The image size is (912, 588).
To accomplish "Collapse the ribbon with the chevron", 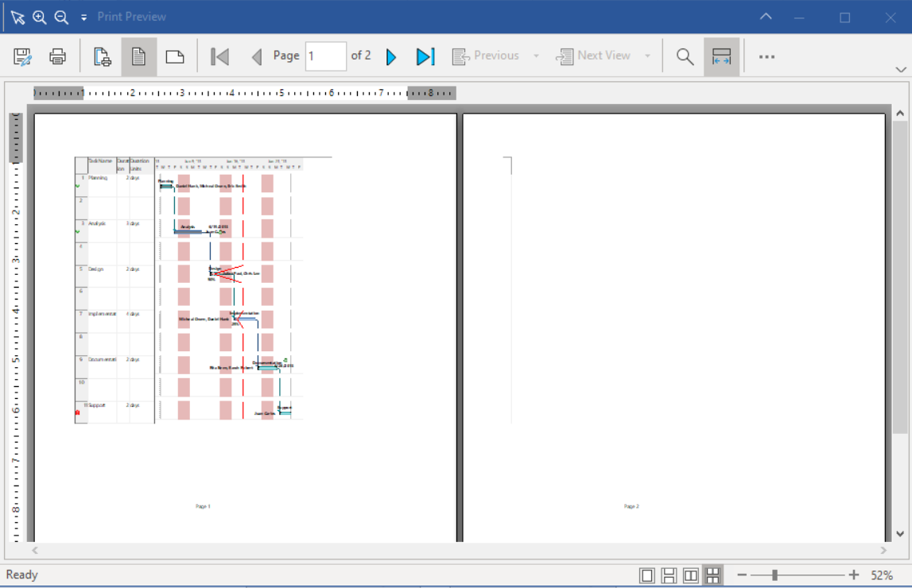I will (x=766, y=17).
